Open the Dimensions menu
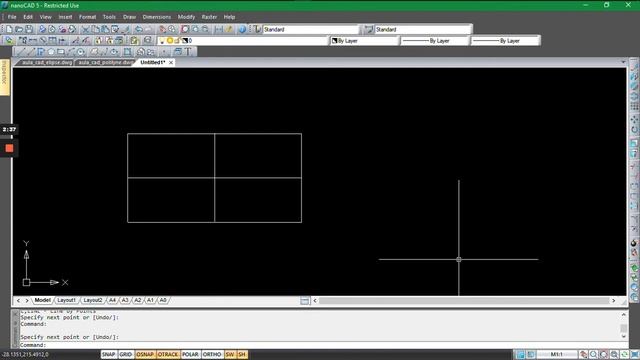 tap(157, 17)
